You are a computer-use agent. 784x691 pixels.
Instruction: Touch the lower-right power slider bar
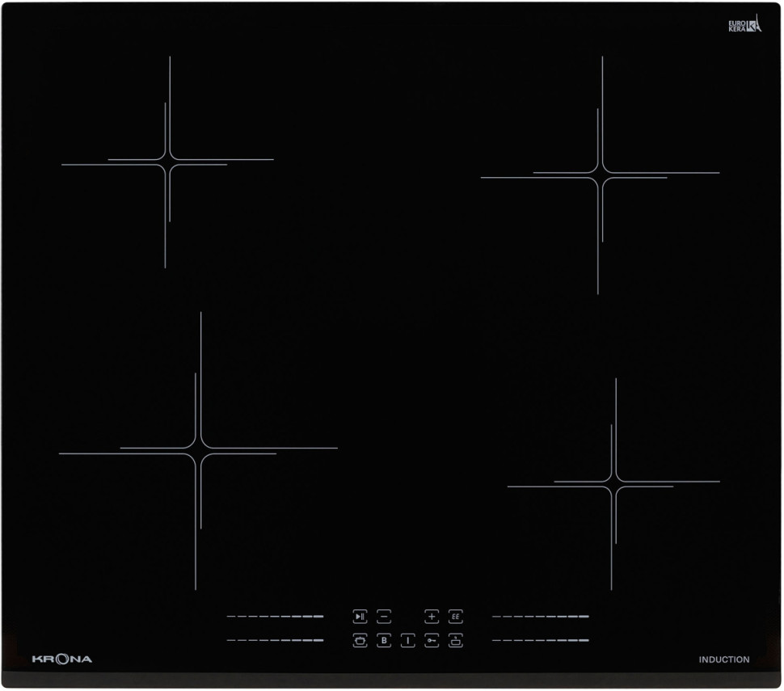[x=541, y=641]
